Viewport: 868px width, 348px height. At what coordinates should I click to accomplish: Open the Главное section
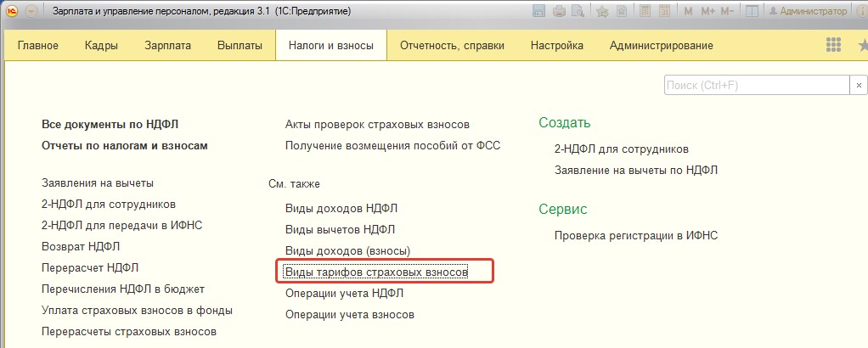[38, 46]
